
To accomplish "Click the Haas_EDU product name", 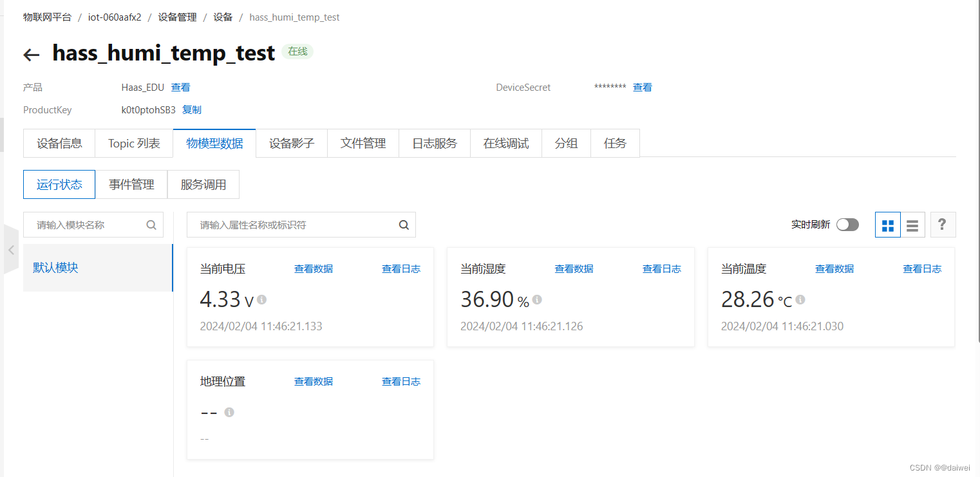I will [x=143, y=88].
